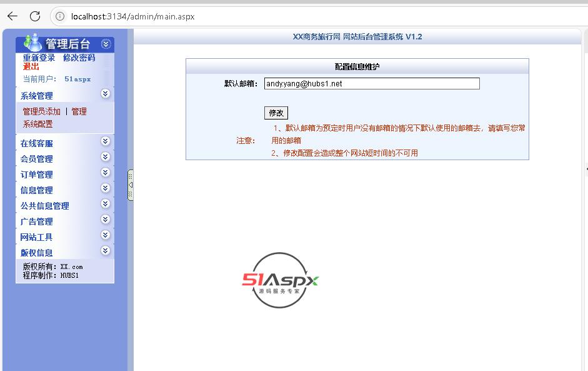Go back using the browser back arrow
The width and height of the screenshot is (588, 371).
(12, 16)
